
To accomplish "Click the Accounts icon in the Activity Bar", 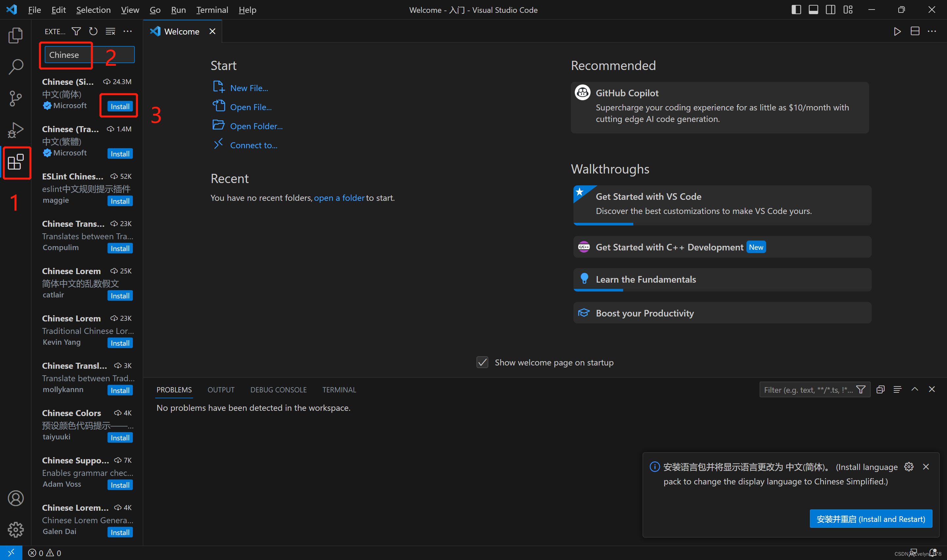I will pyautogui.click(x=16, y=498).
